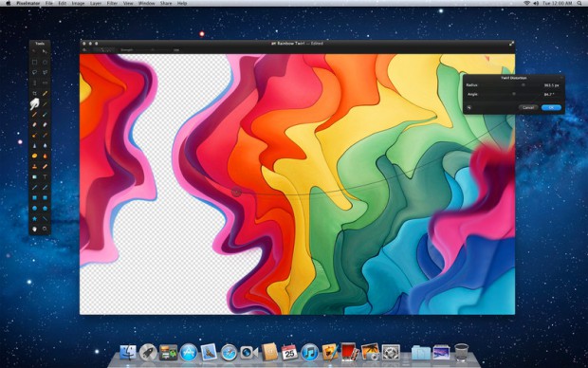Click the twirl center handle on canvas
The image size is (588, 368).
pyautogui.click(x=236, y=193)
